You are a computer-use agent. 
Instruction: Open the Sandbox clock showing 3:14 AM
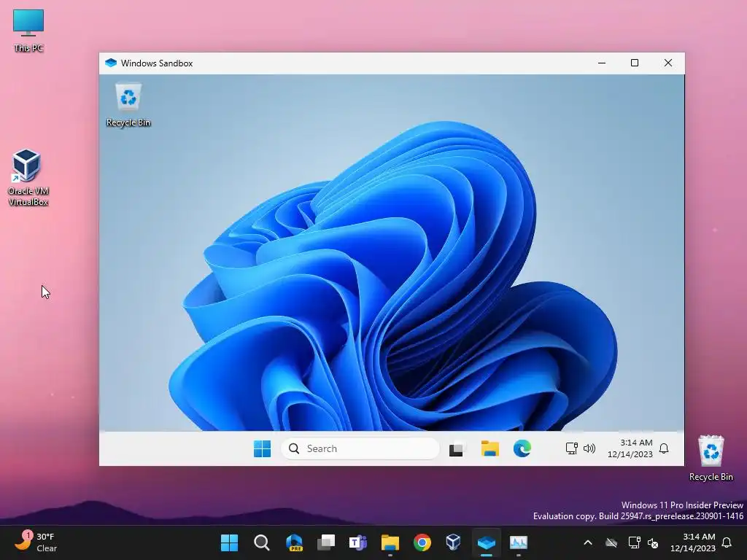pos(630,448)
